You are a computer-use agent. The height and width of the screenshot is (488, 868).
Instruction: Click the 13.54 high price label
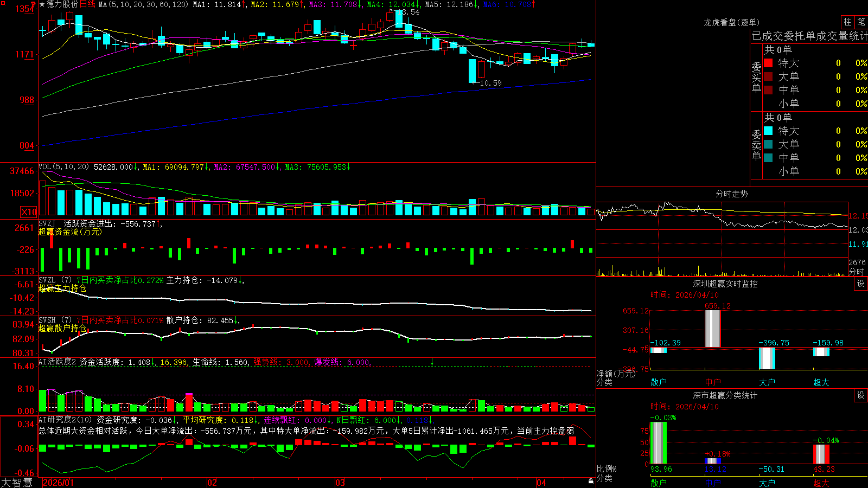tap(409, 12)
